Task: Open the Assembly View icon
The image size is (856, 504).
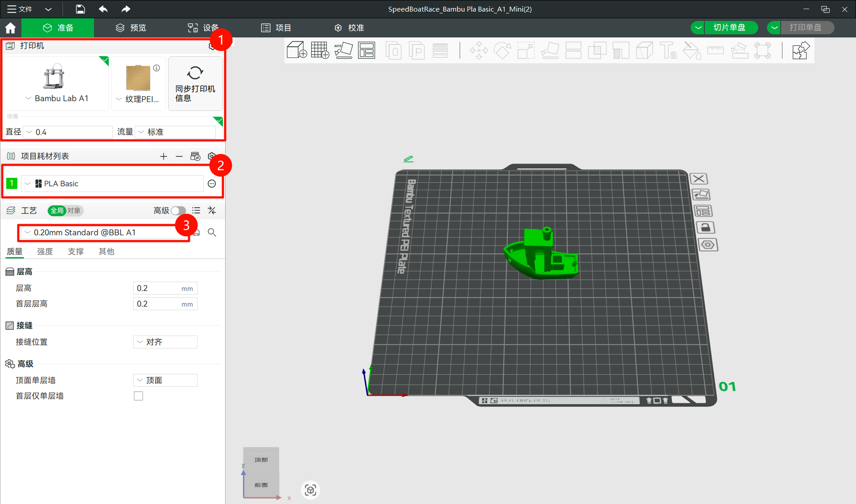Action: pos(800,50)
